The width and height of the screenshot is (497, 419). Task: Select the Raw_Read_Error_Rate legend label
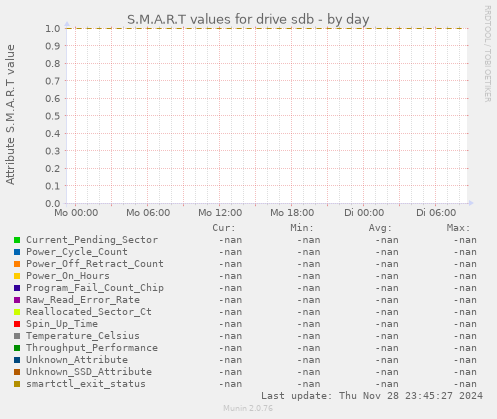click(x=83, y=300)
